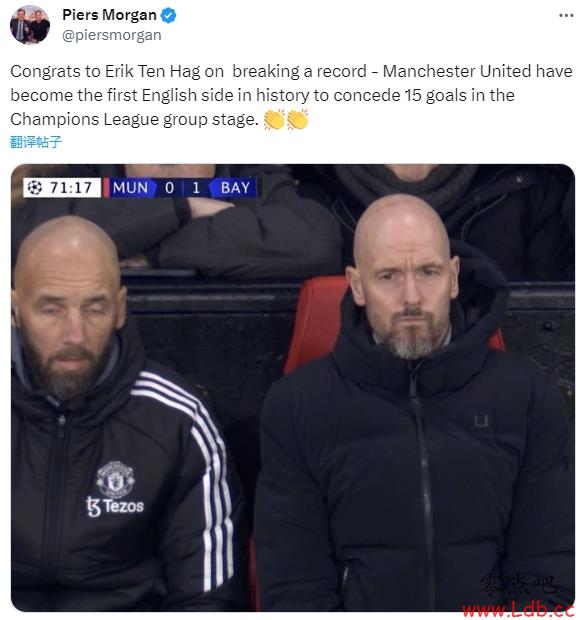584x620 pixels.
Task: Click the blue verified checkmark badge
Action: 168,15
